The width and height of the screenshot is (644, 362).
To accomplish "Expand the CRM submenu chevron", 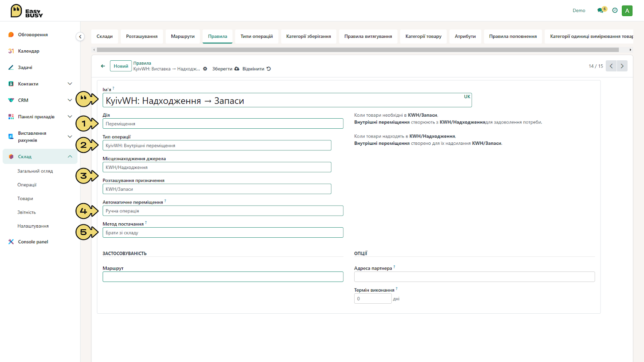I will (x=70, y=100).
